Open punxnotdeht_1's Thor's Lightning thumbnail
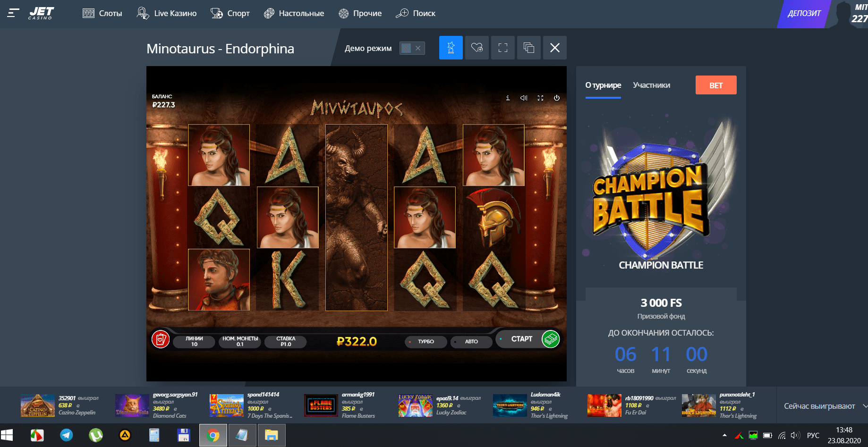The height and width of the screenshot is (447, 868). pos(699,405)
